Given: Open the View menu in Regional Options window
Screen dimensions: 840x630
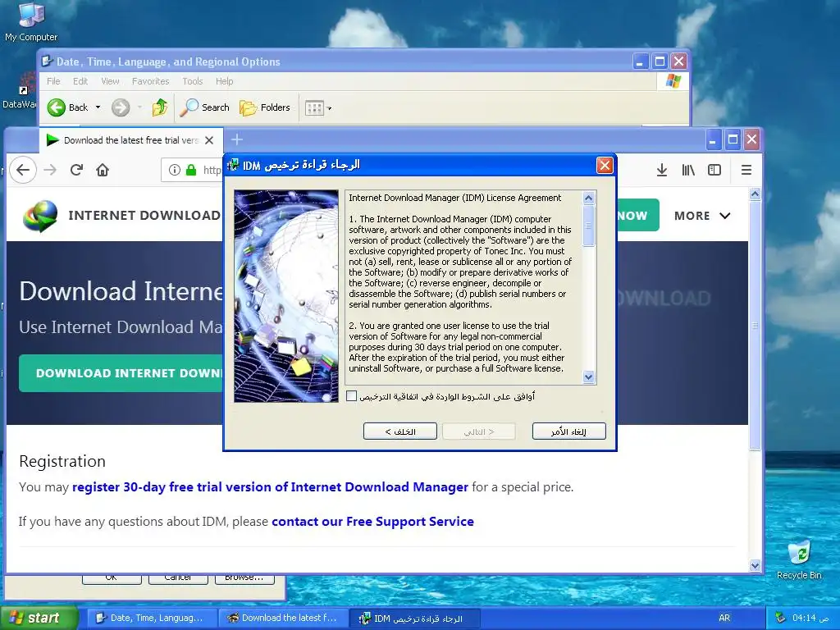Looking at the screenshot, I should click(x=111, y=81).
